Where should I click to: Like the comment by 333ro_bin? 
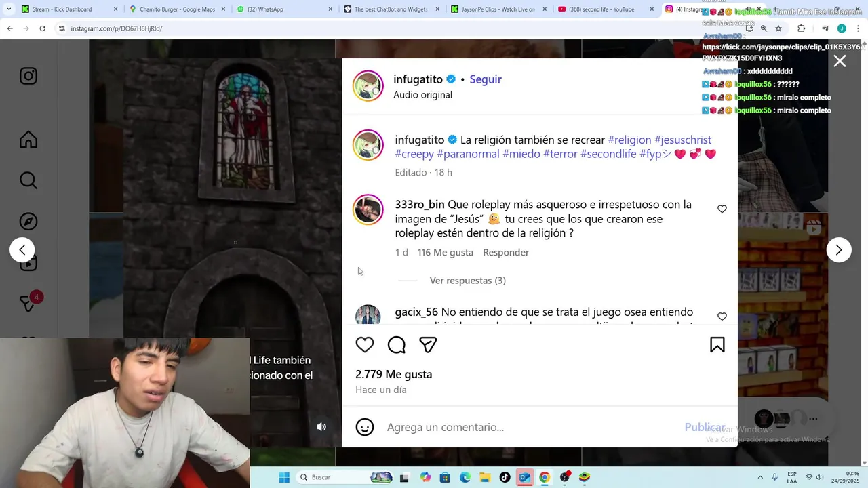pos(722,209)
